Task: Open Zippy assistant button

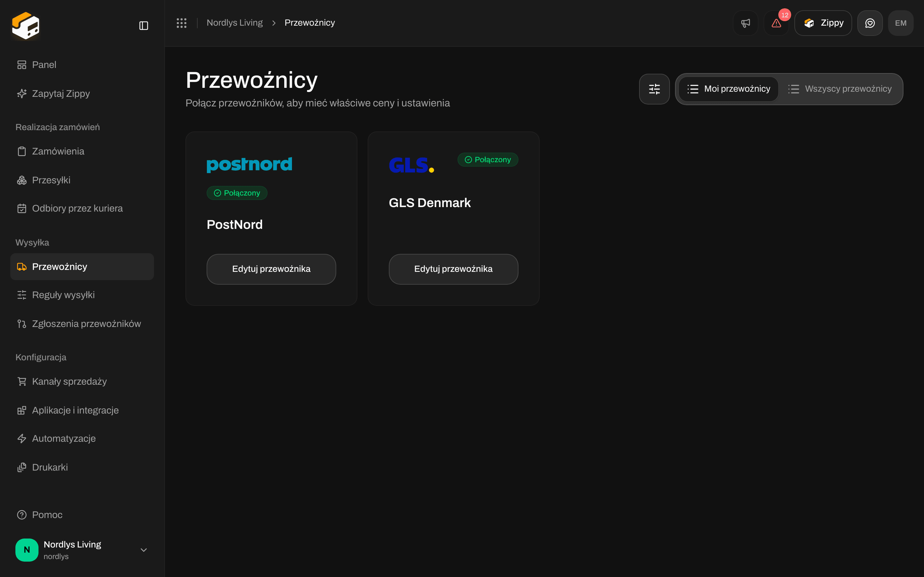Action: (823, 23)
